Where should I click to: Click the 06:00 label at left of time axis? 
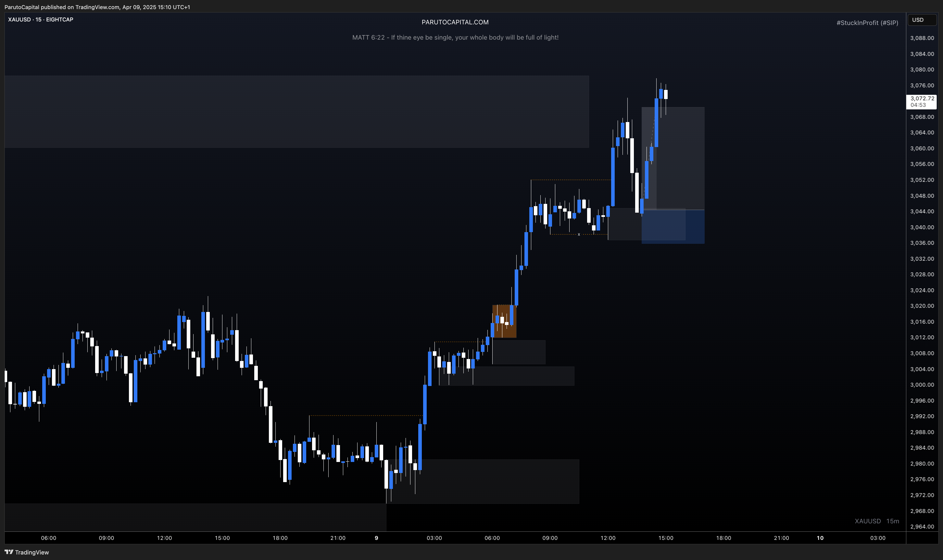[x=49, y=538]
